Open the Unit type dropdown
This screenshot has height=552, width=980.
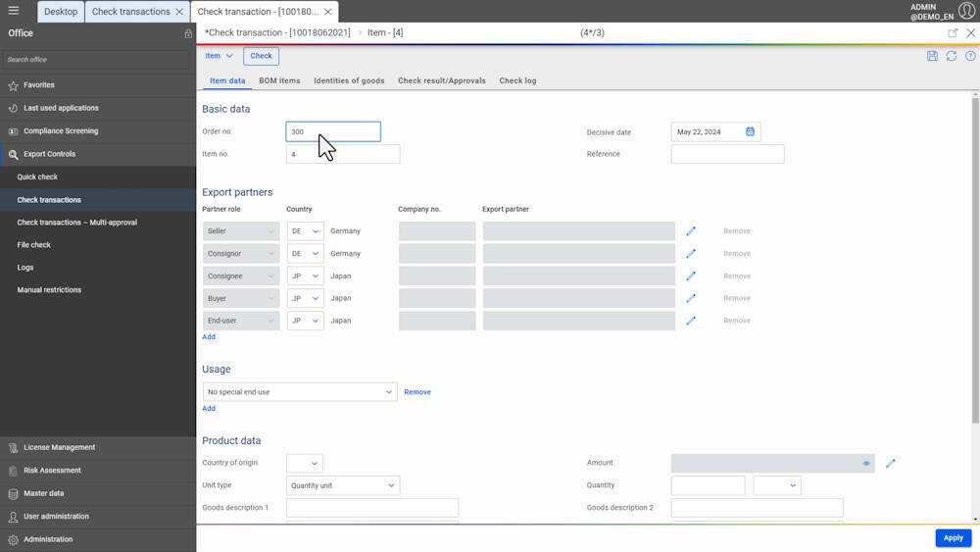(343, 485)
